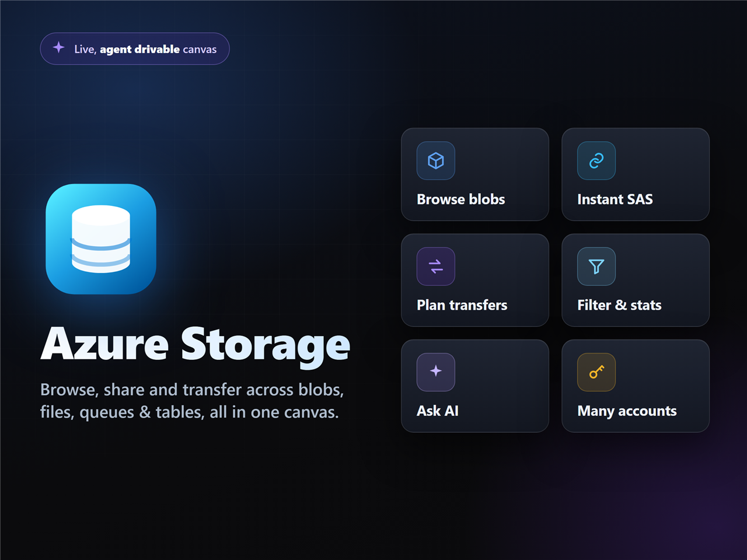Click the swap-arrows icon for Plan transfers
The width and height of the screenshot is (747, 560).
436,267
